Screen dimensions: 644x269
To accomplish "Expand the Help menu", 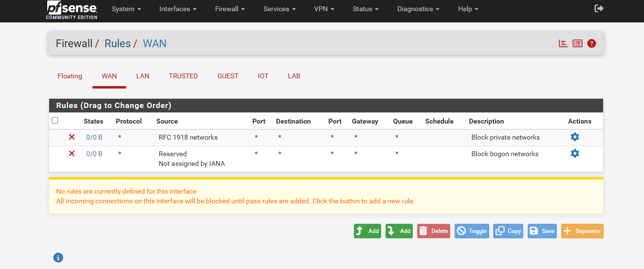I will [x=468, y=9].
